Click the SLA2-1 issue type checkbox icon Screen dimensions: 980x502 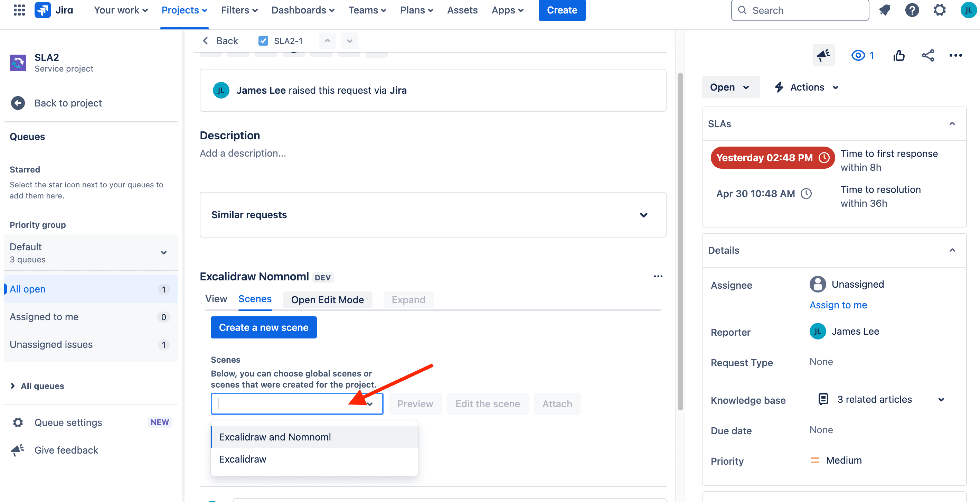click(263, 41)
